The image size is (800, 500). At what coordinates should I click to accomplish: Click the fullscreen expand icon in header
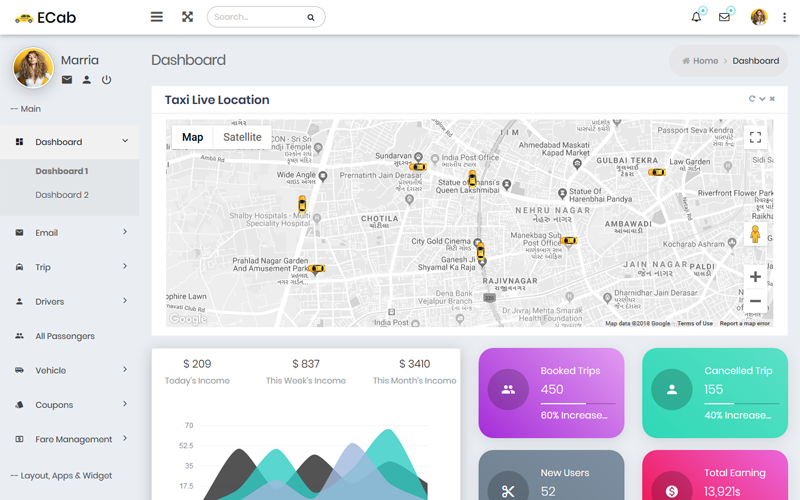click(x=187, y=17)
